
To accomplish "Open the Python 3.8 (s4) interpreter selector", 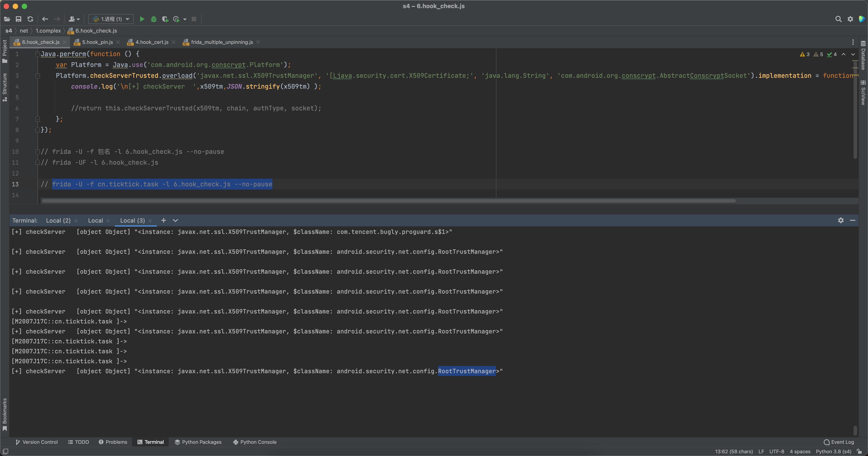I will pos(833,452).
